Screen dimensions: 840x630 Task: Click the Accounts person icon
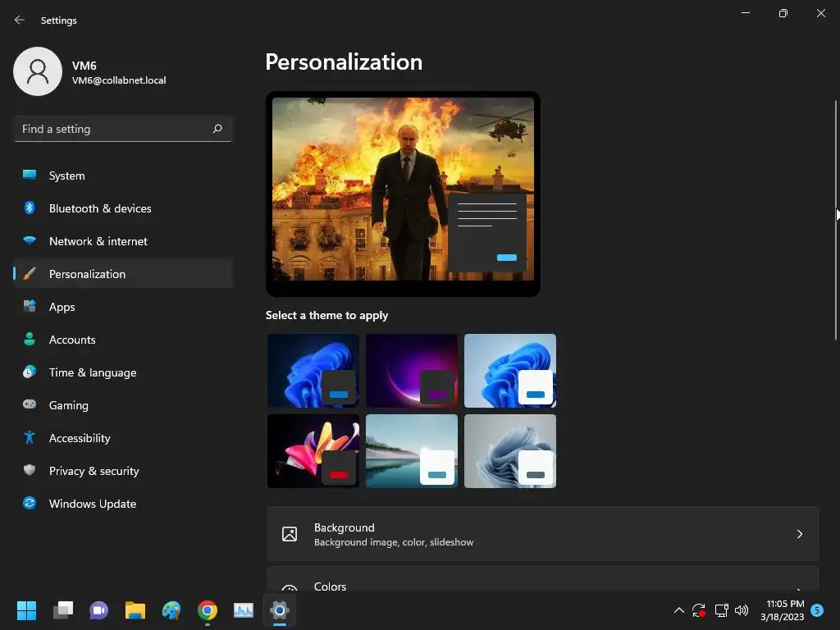30,339
